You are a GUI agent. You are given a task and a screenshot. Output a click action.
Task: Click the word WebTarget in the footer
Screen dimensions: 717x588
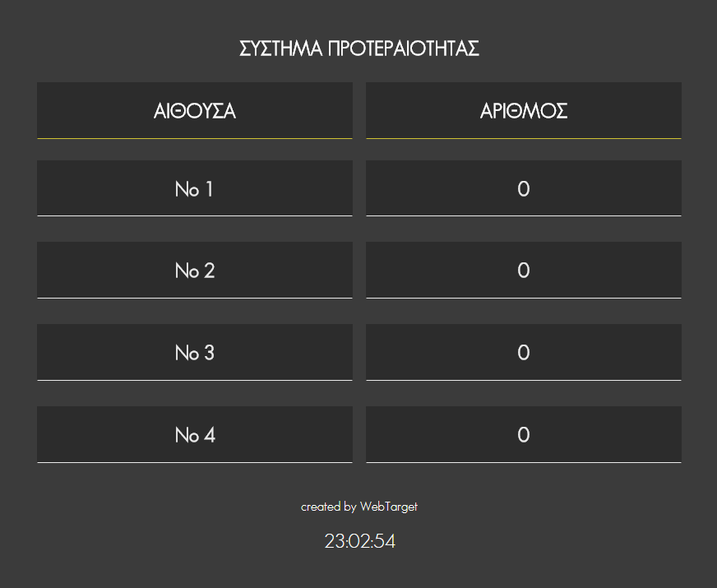click(389, 507)
